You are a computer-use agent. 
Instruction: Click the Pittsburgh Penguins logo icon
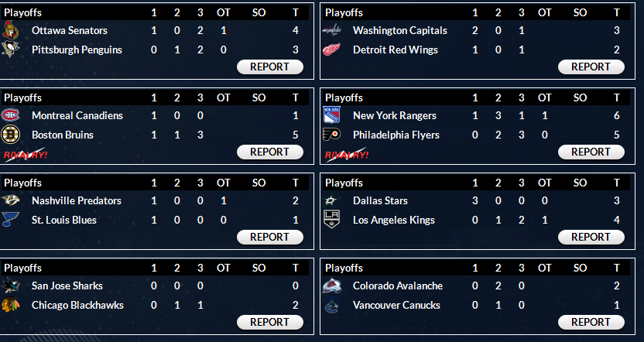(11, 50)
